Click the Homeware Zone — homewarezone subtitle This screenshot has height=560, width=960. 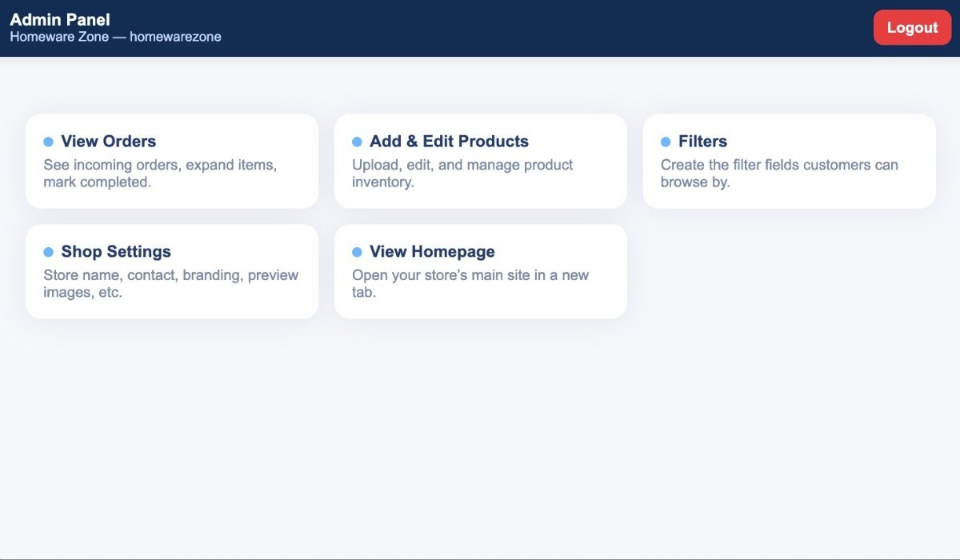coord(115,37)
